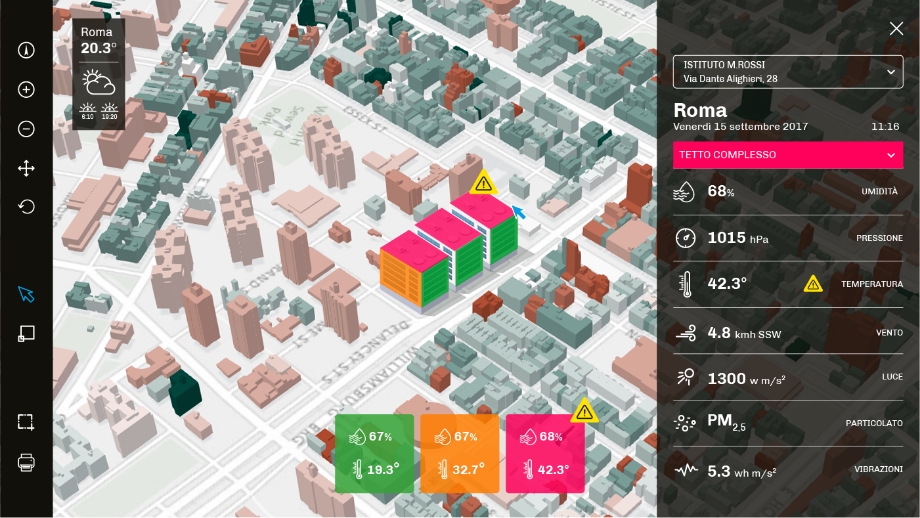Click the LUCE label
Screen dimensions: 920x518
pyautogui.click(x=892, y=377)
